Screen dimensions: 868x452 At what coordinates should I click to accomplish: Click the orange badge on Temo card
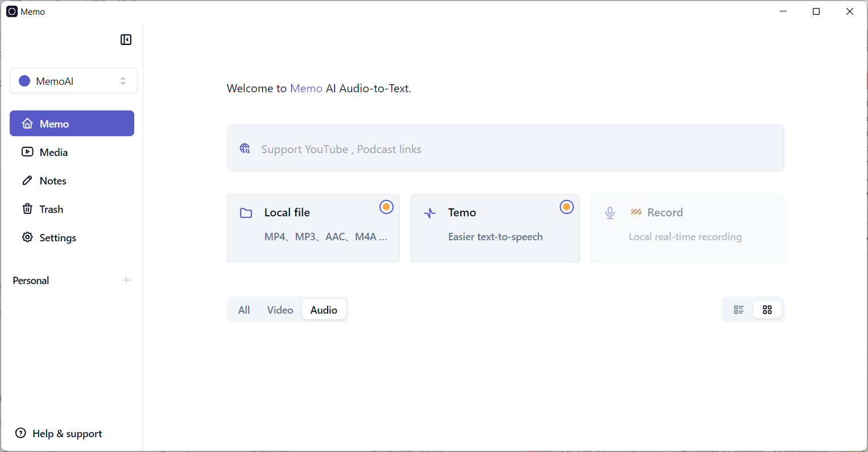pyautogui.click(x=567, y=207)
